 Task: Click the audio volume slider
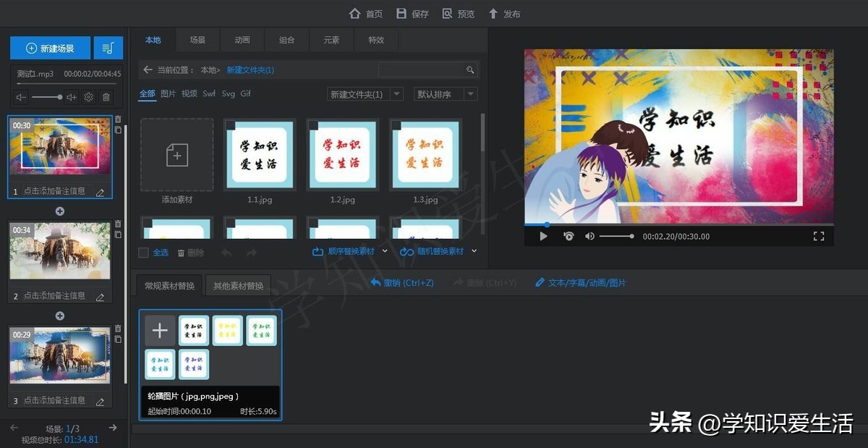point(47,96)
